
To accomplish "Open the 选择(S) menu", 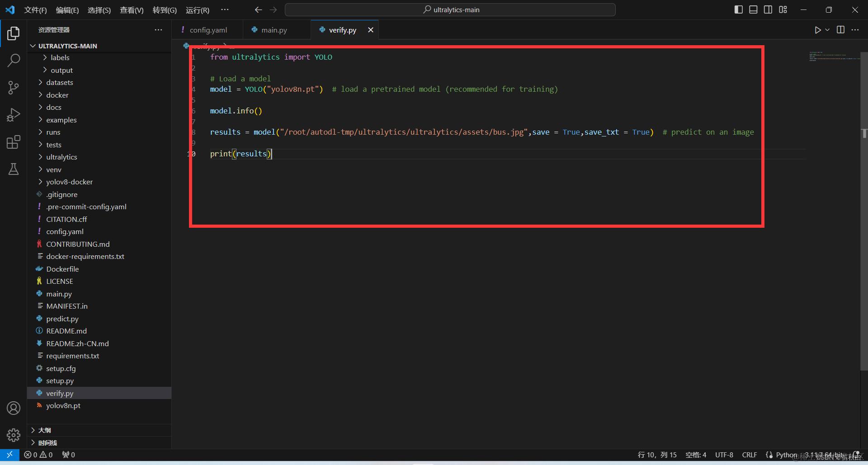I will (99, 10).
